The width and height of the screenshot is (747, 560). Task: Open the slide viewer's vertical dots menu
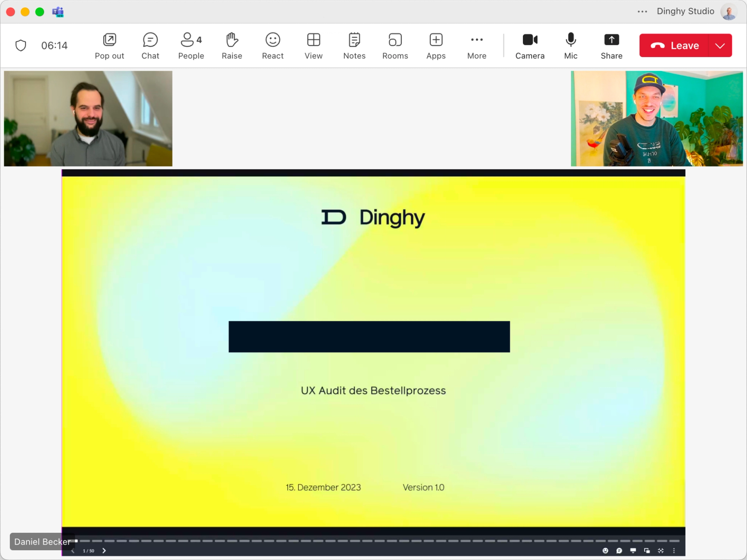coord(674,551)
